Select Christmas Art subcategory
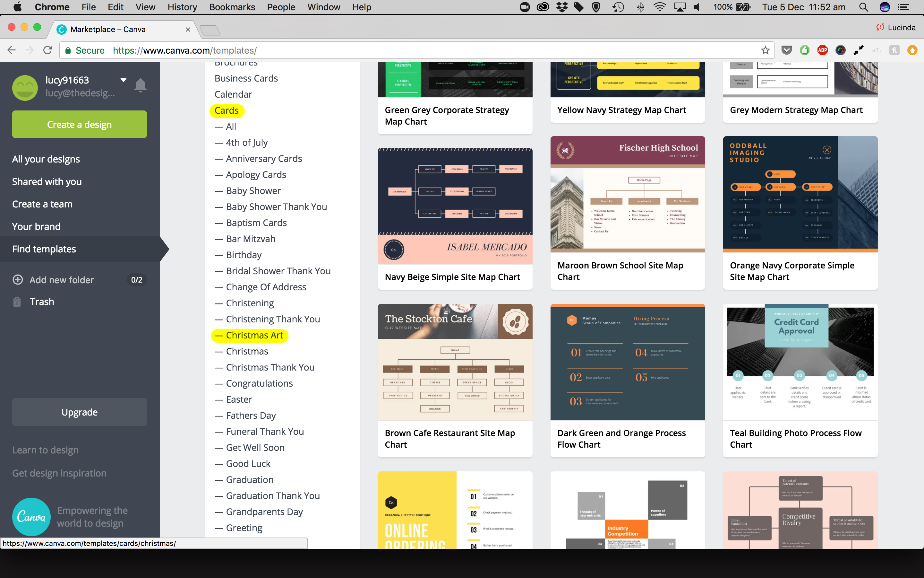 [x=249, y=335]
